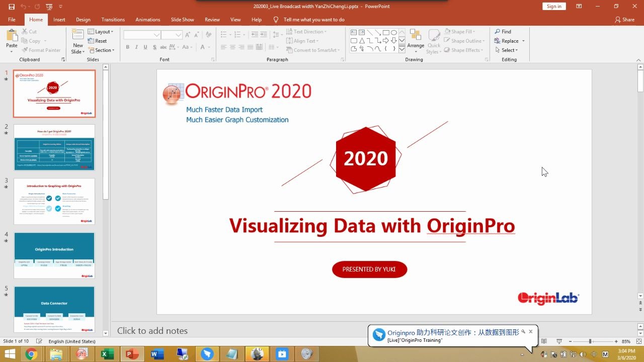644x362 pixels.
Task: Open the Layout dropdown
Action: [101, 32]
